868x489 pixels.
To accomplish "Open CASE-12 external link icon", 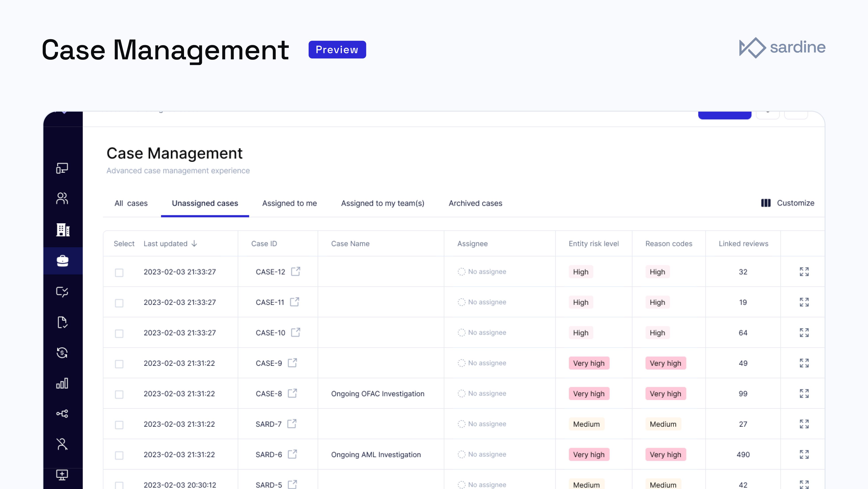I will tap(296, 271).
